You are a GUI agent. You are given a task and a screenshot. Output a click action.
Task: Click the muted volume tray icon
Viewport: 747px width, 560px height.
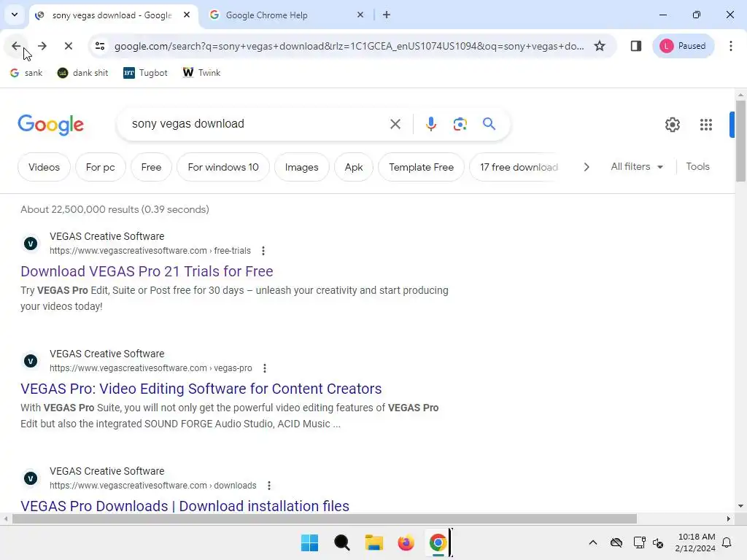658,542
